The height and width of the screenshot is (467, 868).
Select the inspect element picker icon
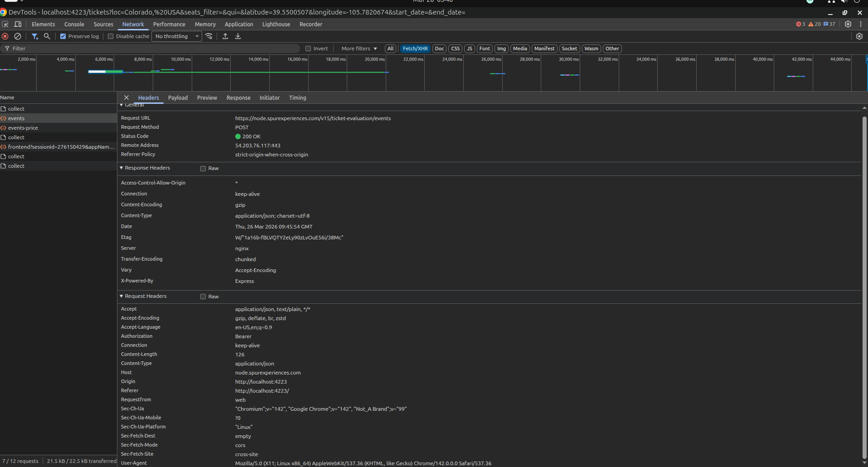point(5,24)
